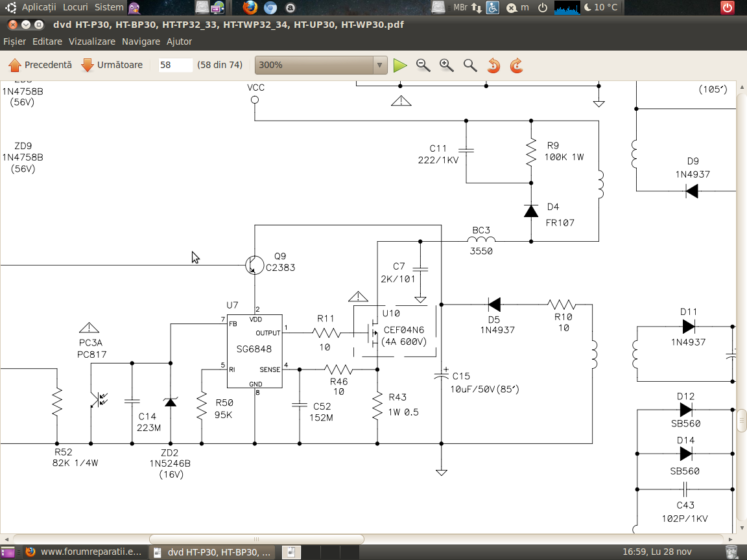
Task: Rotate the page right
Action: (x=517, y=65)
